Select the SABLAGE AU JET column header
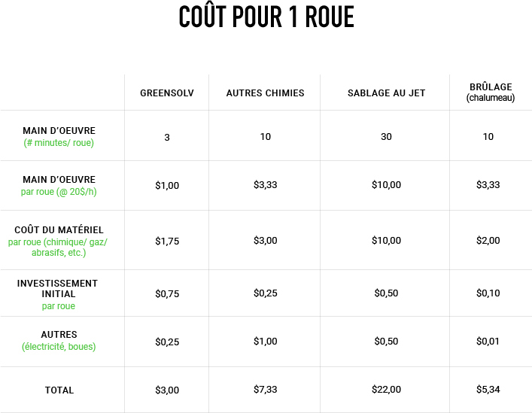The width and height of the screenshot is (532, 413). [x=386, y=93]
